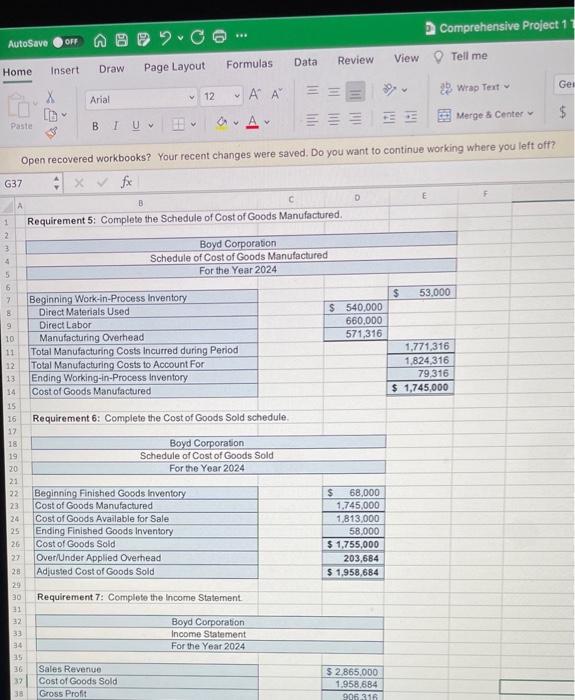
Task: Click the Align Right icon
Action: click(x=355, y=118)
